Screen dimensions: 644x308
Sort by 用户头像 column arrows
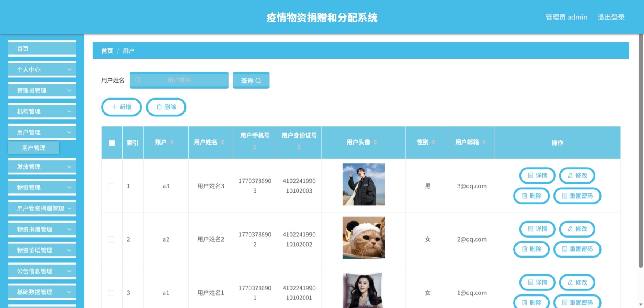pos(375,142)
